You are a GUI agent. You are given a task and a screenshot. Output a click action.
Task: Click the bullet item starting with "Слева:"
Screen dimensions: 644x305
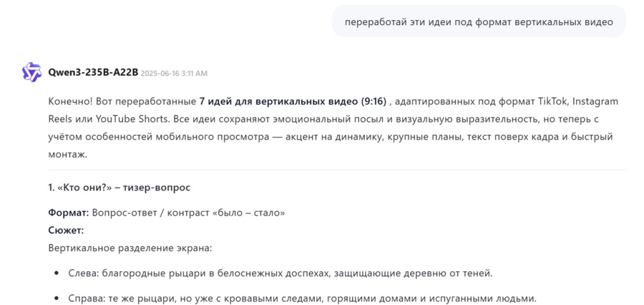coord(280,273)
